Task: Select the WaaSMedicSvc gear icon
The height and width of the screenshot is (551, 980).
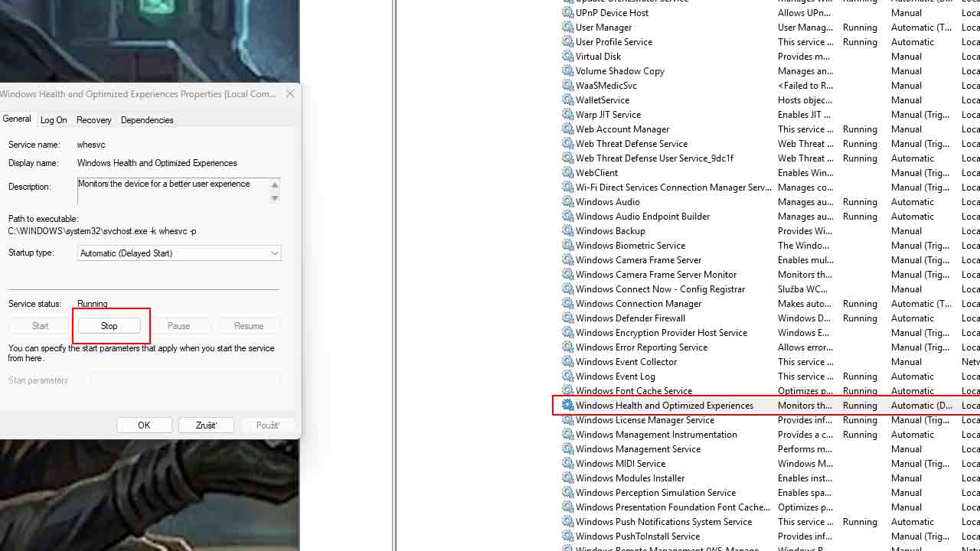Action: click(x=567, y=86)
